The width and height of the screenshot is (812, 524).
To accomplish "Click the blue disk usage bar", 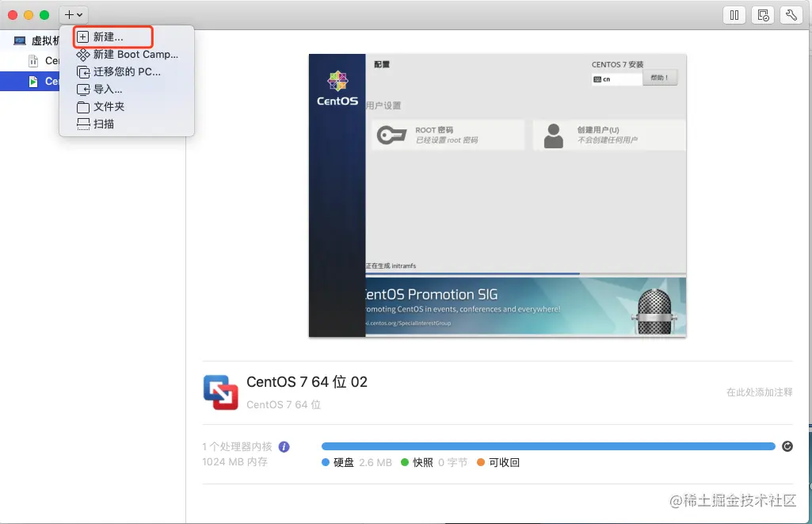I will [x=548, y=446].
